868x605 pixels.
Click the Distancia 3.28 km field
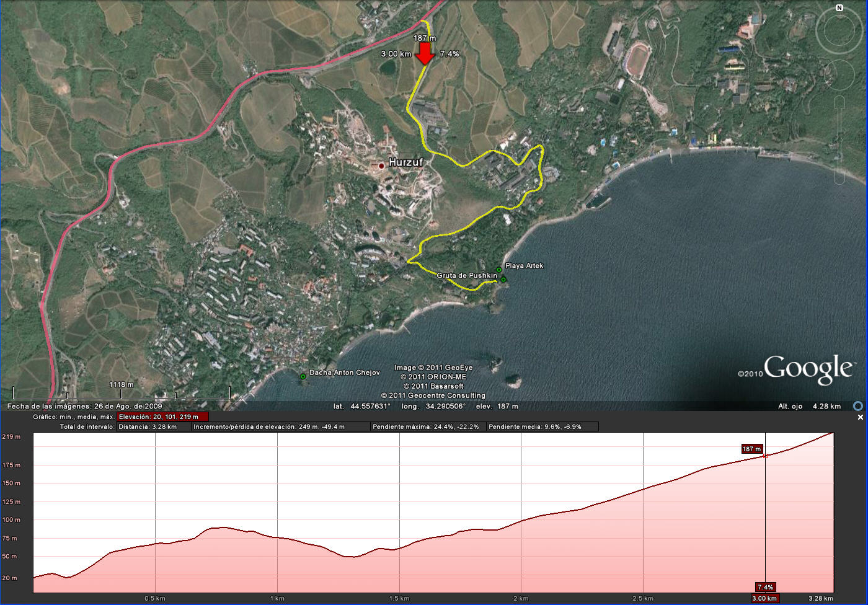[x=153, y=426]
